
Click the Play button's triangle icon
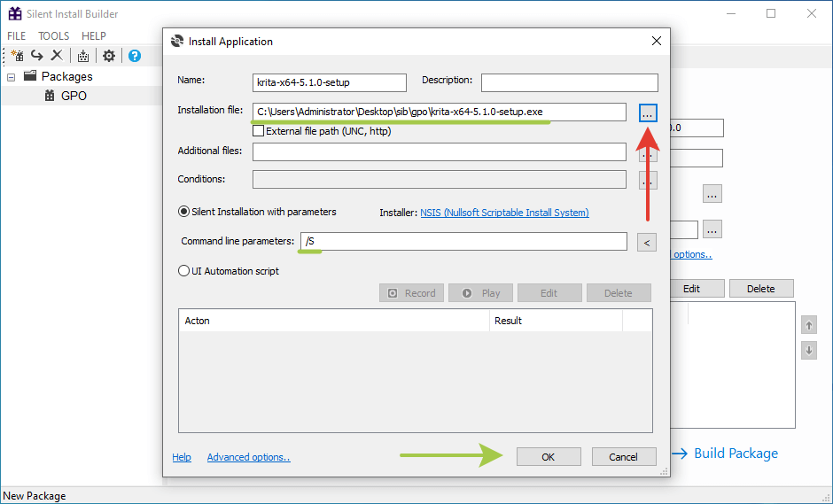(467, 293)
